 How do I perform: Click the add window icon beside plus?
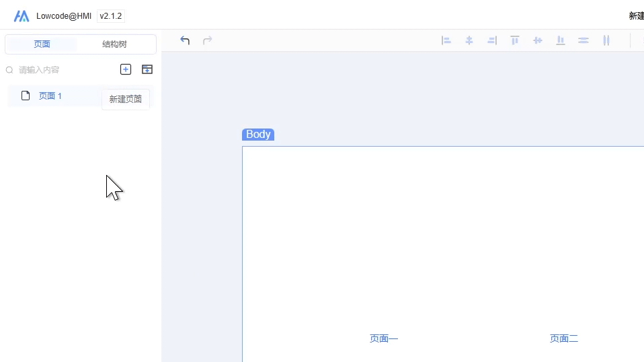147,69
